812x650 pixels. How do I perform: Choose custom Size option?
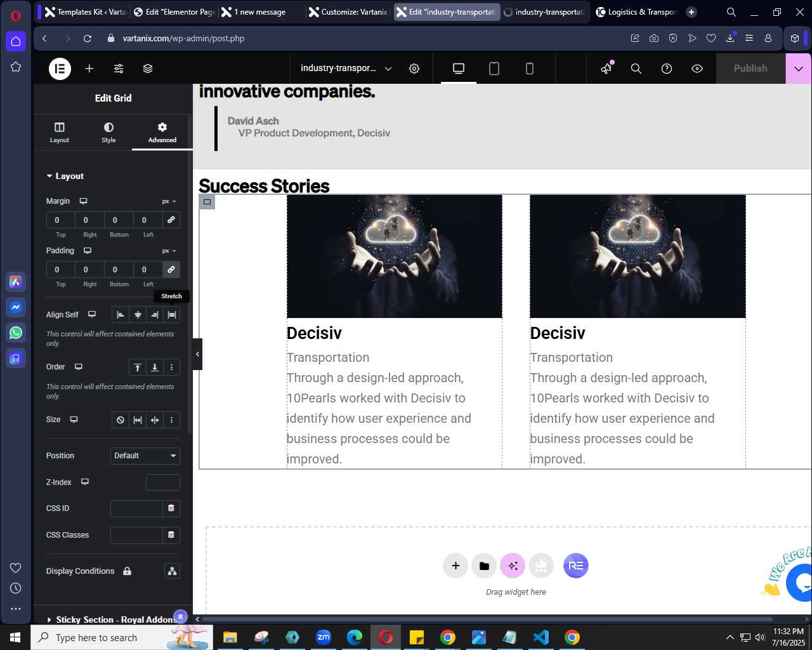point(172,420)
